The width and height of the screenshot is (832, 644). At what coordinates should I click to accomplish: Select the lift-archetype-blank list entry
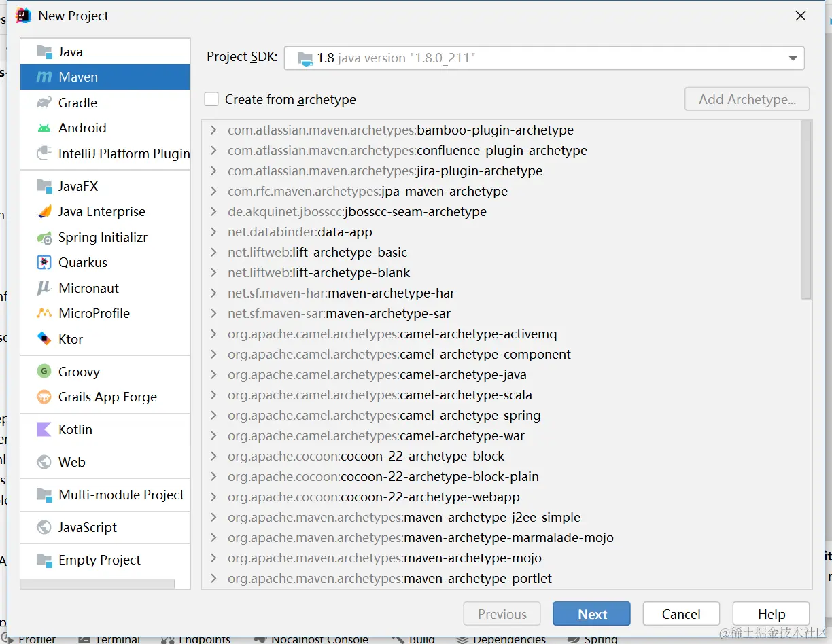(351, 272)
